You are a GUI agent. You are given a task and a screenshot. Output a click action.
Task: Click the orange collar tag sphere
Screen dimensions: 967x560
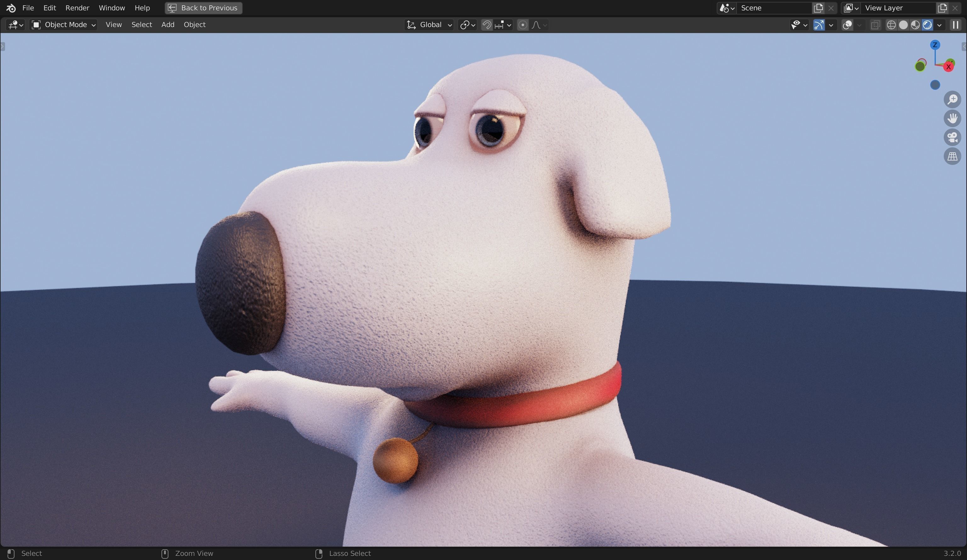coord(396,460)
